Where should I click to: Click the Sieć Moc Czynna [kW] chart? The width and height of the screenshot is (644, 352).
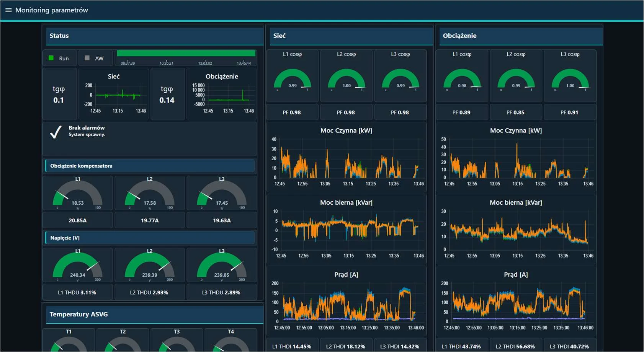[347, 158]
